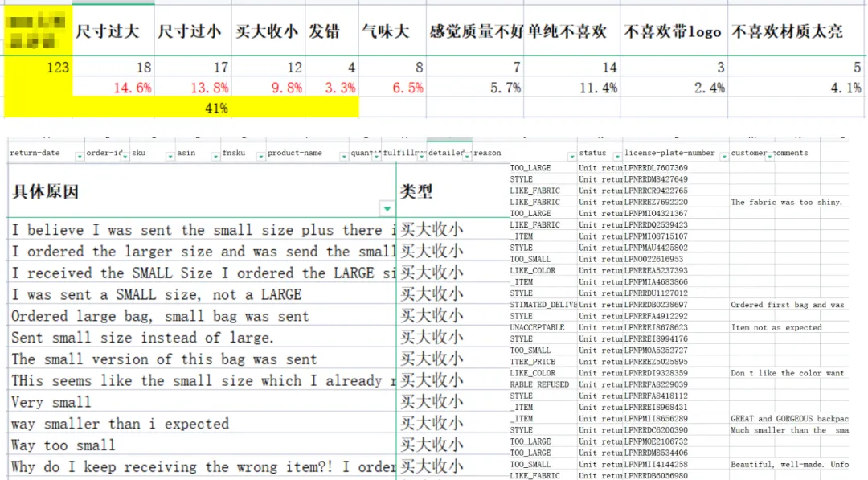Screen dimensions: 868x480
Task: Select the 具体原因 column header
Action: coord(202,191)
